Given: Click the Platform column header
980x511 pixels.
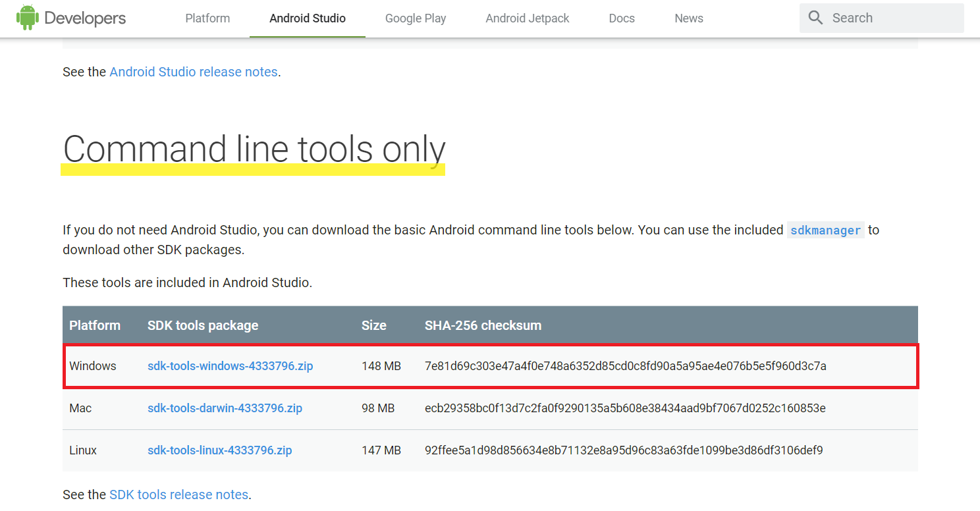Looking at the screenshot, I should point(95,325).
